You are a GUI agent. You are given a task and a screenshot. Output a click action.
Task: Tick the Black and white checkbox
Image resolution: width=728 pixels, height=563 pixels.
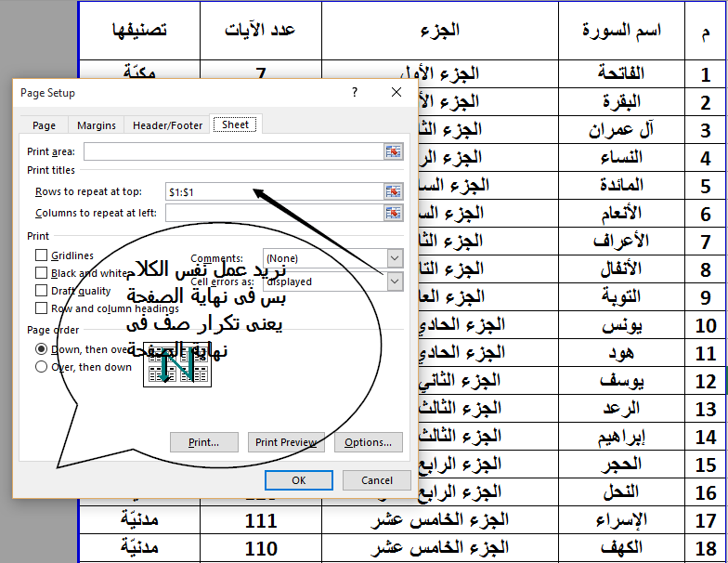pos(41,273)
